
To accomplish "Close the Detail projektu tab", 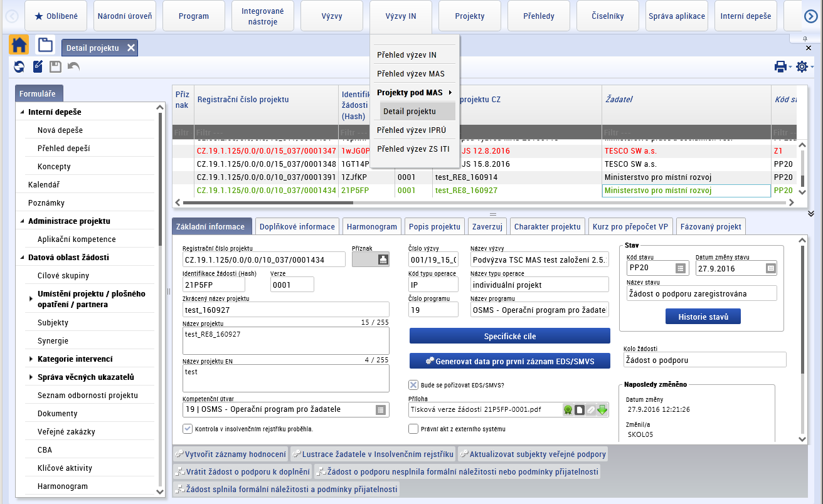I will [130, 48].
